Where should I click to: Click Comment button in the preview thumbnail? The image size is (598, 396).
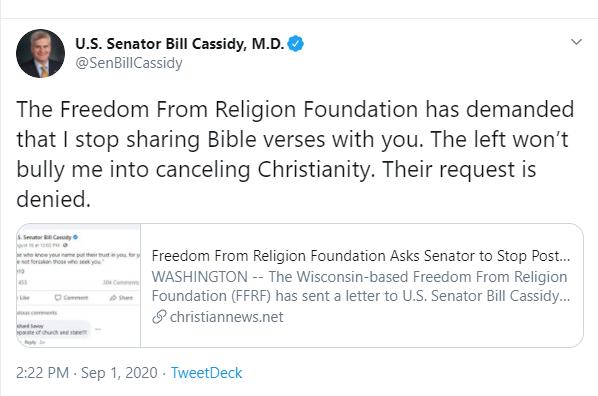(x=71, y=298)
